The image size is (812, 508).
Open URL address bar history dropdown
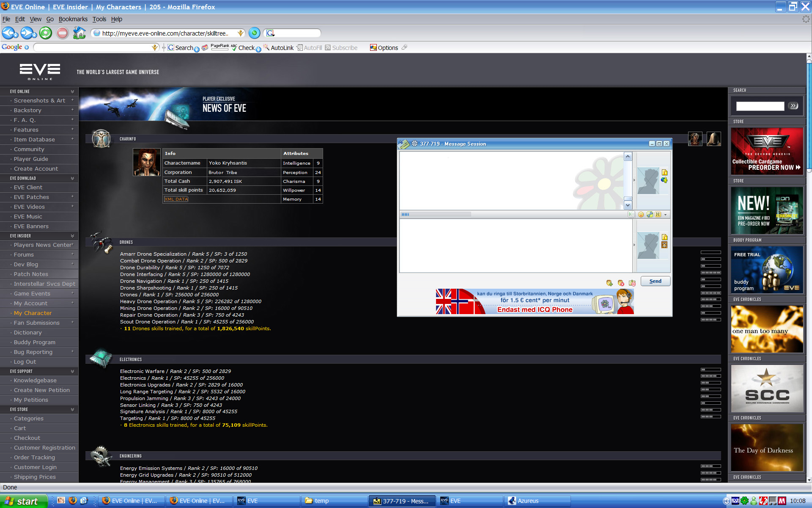point(240,33)
